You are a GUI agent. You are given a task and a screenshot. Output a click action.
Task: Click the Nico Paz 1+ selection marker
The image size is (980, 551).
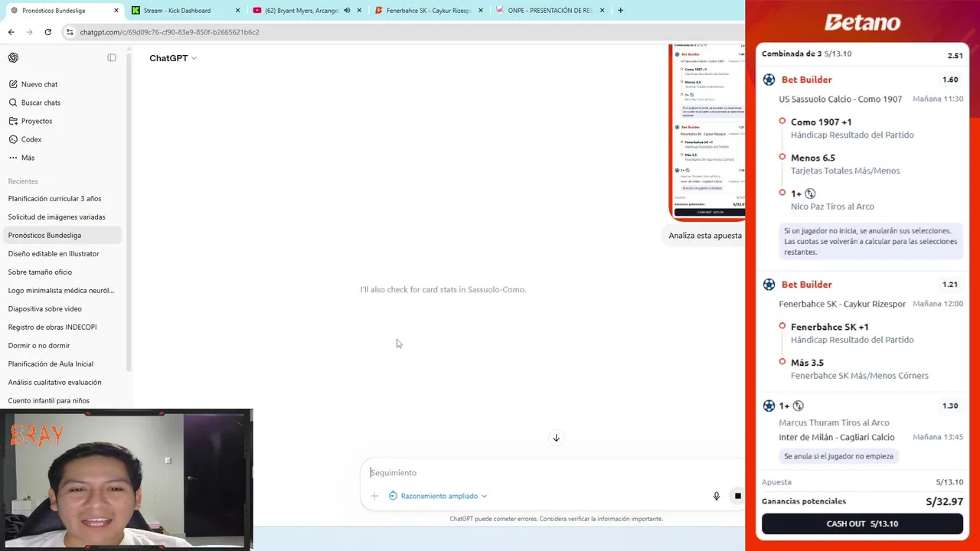(782, 193)
